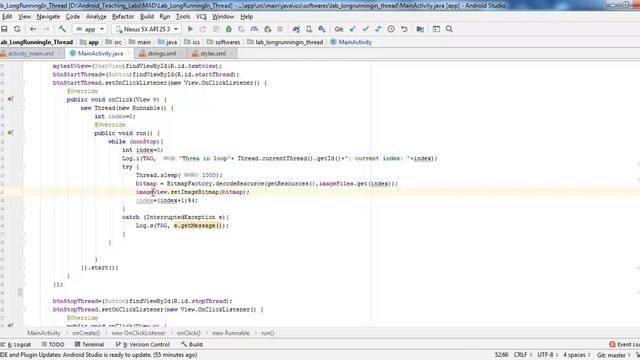Click the src folder in navigation bar

tap(113, 42)
